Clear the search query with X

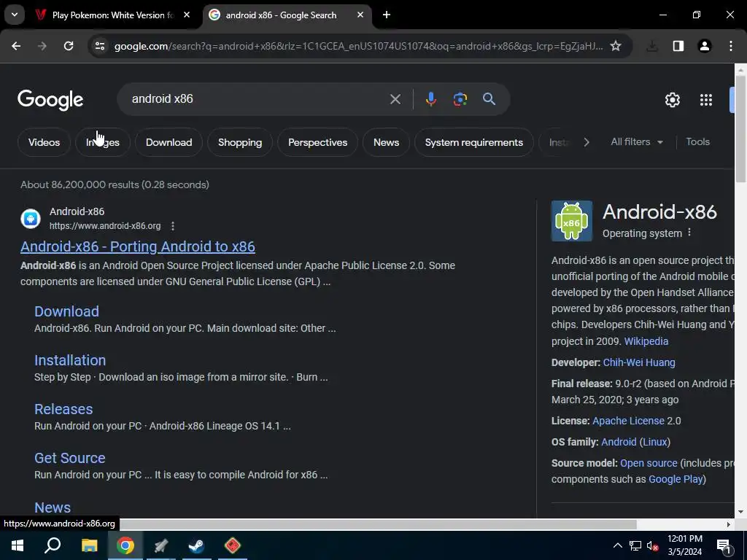395,99
